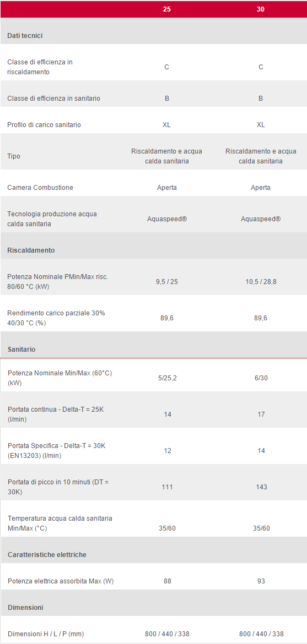Click the Camera Combustione row label
Viewport: 307px width, 644px height.
[x=40, y=188]
